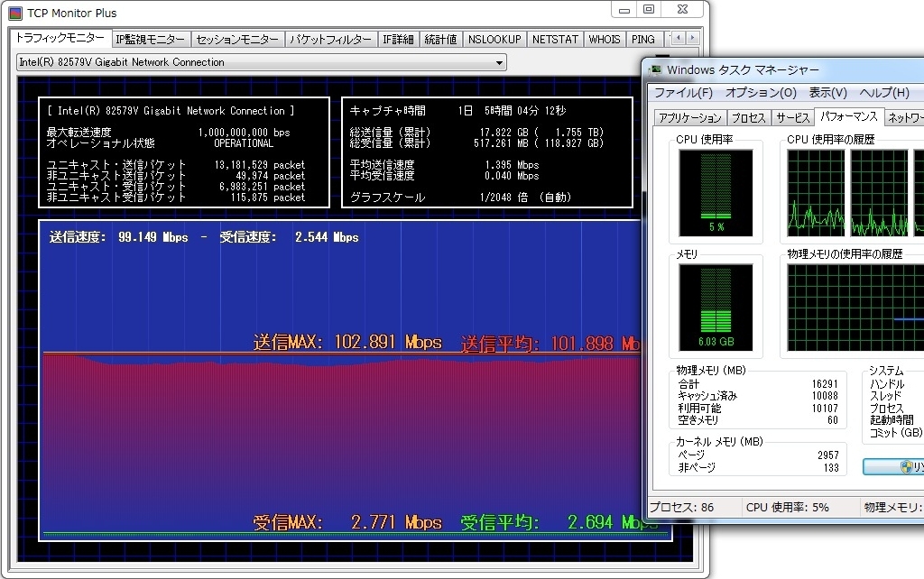This screenshot has height=579, width=924.
Task: Open the 表示(V) menu in Task Manager
Action: pyautogui.click(x=828, y=93)
